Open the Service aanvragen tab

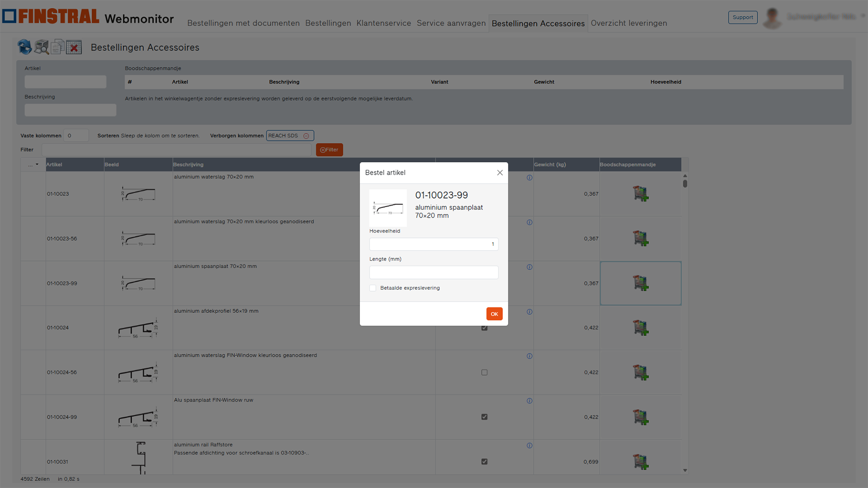[x=451, y=23]
